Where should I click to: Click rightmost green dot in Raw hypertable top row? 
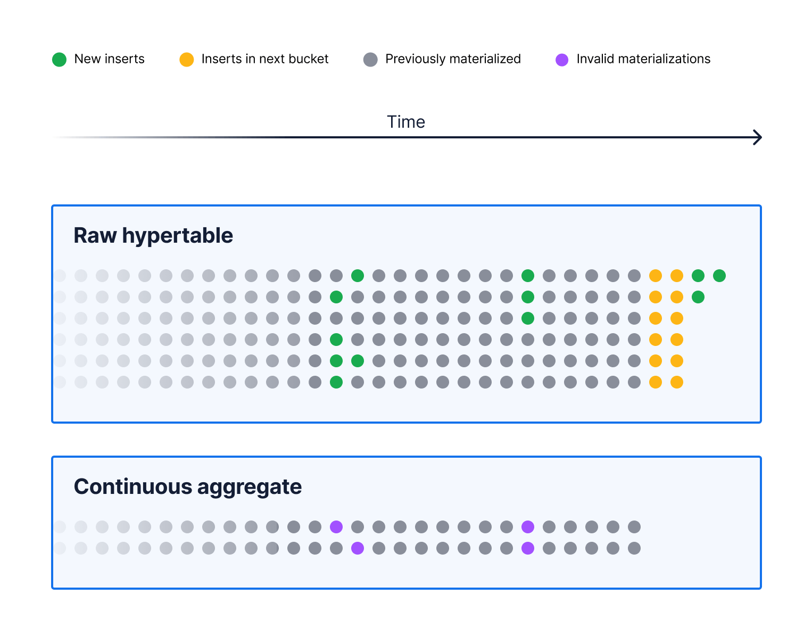tap(719, 276)
